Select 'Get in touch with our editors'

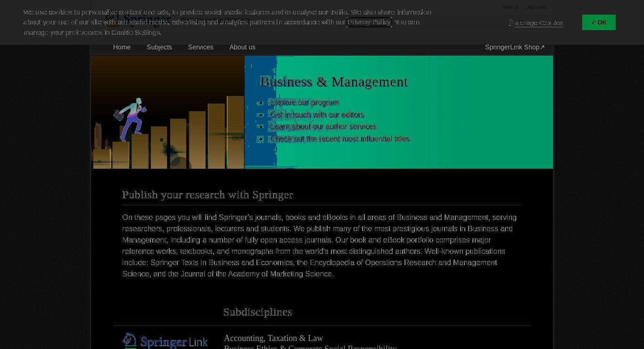(x=317, y=114)
